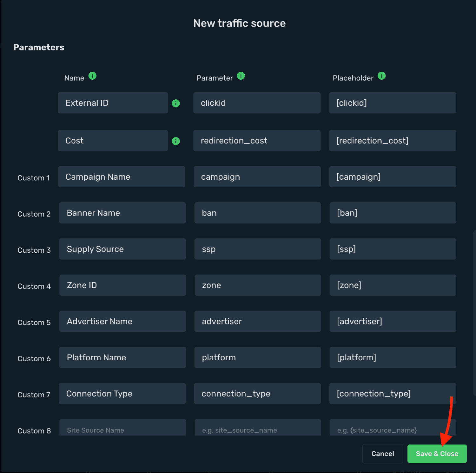Edit the Advertiser Name field
Image resolution: width=476 pixels, height=473 pixels.
pyautogui.click(x=122, y=322)
